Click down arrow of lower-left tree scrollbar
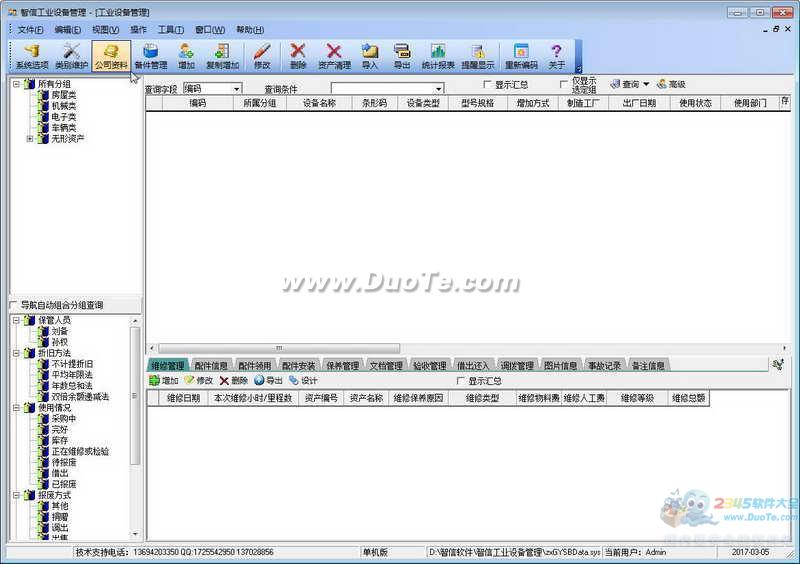 135,534
